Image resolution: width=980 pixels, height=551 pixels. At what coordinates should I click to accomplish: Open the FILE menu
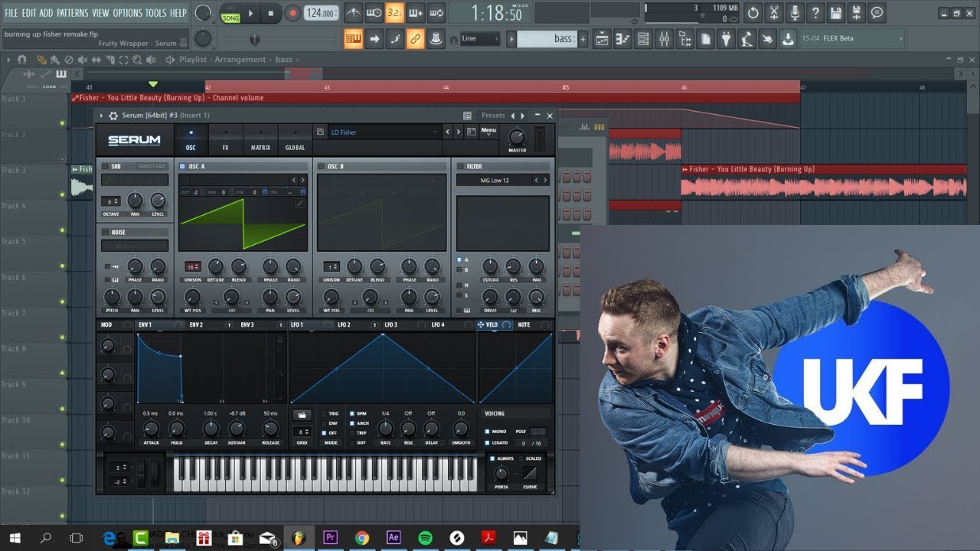tap(11, 13)
